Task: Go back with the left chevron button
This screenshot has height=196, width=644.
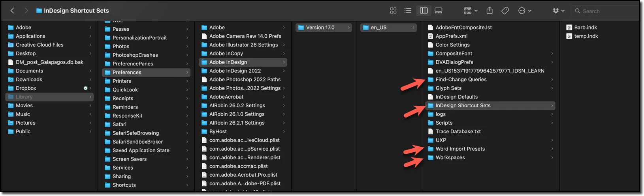Action: (12, 11)
